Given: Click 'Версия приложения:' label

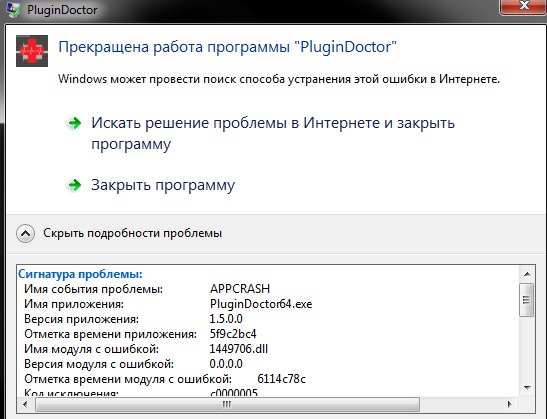Looking at the screenshot, I should pos(81,319).
